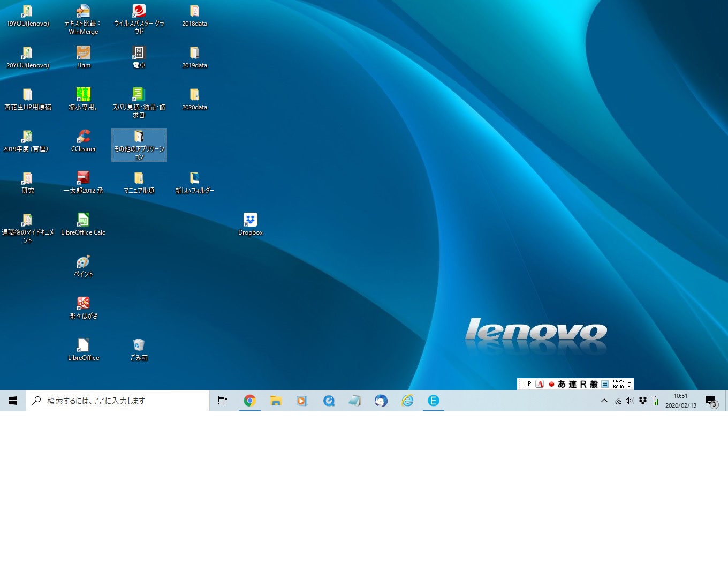The width and height of the screenshot is (728, 564).
Task: Click Windows Media Player taskbar icon
Action: pyautogui.click(x=302, y=401)
